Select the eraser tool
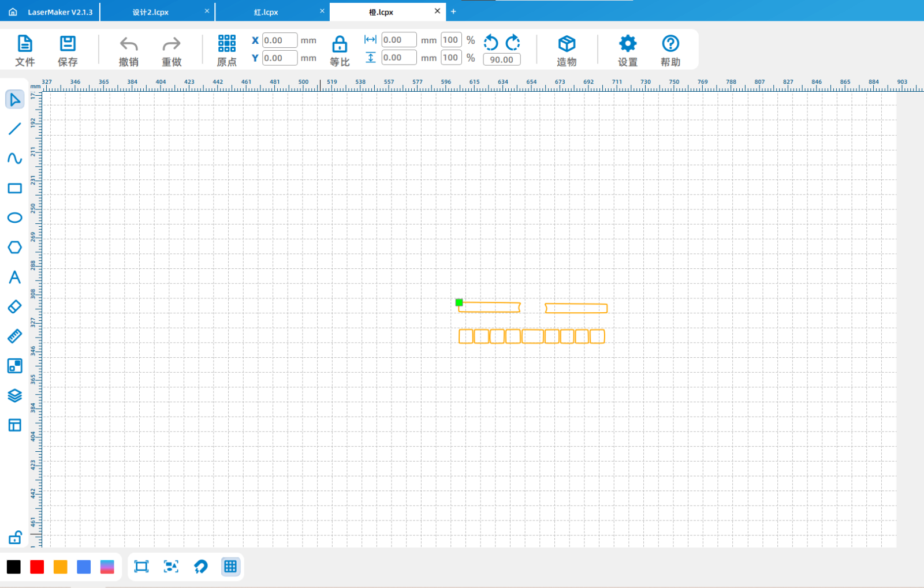 coord(14,306)
